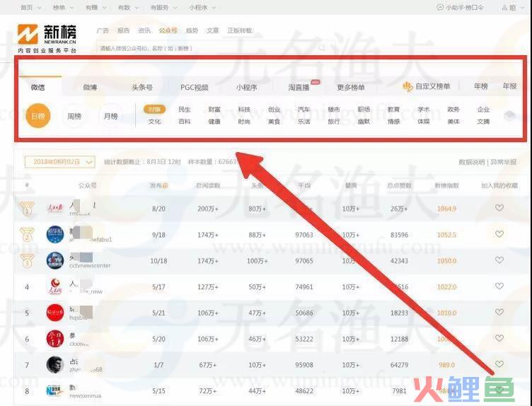Switch to the PGC视频 tab

click(x=194, y=87)
